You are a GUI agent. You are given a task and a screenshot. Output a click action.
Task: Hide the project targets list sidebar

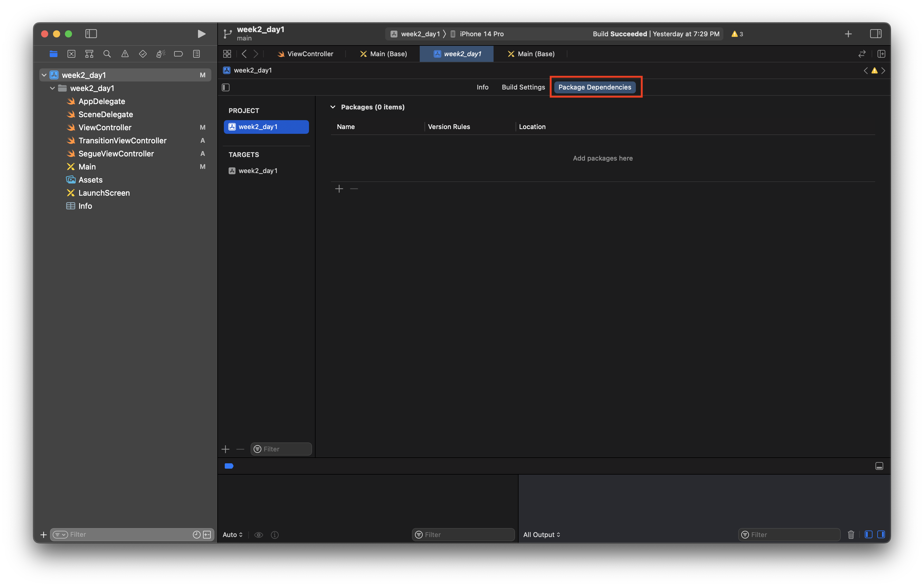click(x=226, y=87)
